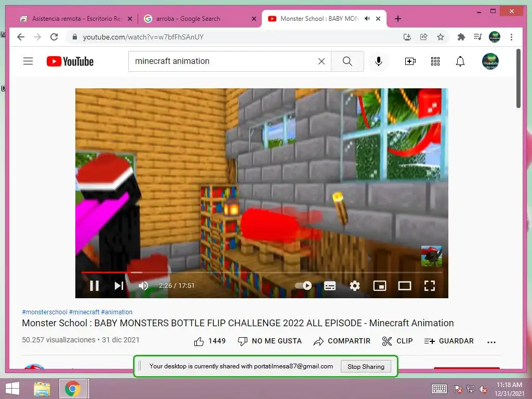Screen dimensions: 532x399
Task: Open the on-screen keyboard tray icon
Action: click(x=440, y=389)
